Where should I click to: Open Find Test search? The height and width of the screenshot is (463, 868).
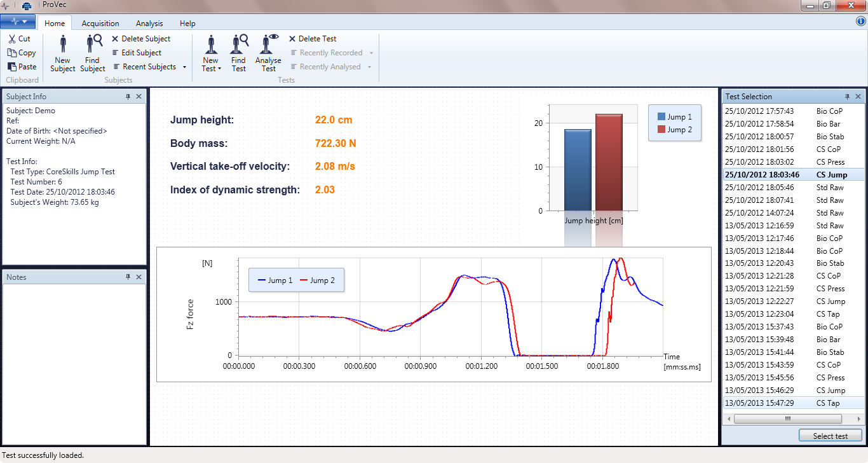coord(238,53)
